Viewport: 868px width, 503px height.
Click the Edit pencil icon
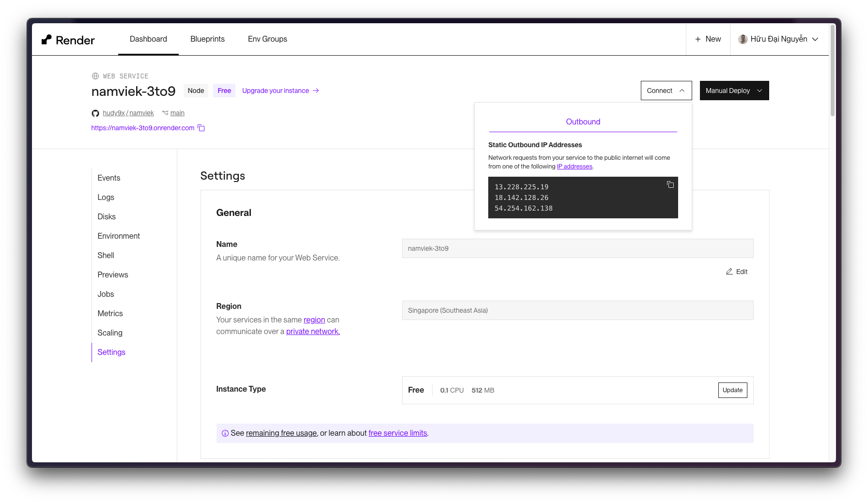[x=729, y=272]
